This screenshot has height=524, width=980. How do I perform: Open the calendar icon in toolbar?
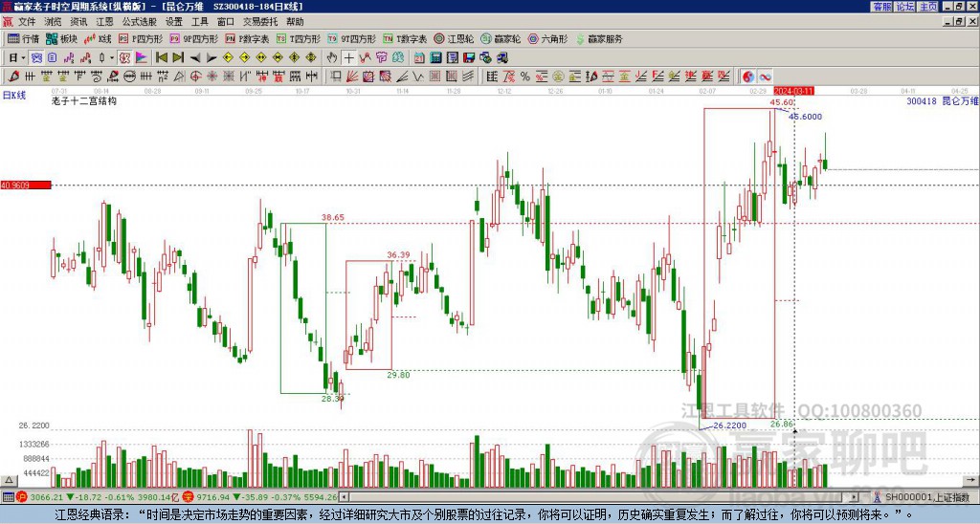(x=419, y=58)
